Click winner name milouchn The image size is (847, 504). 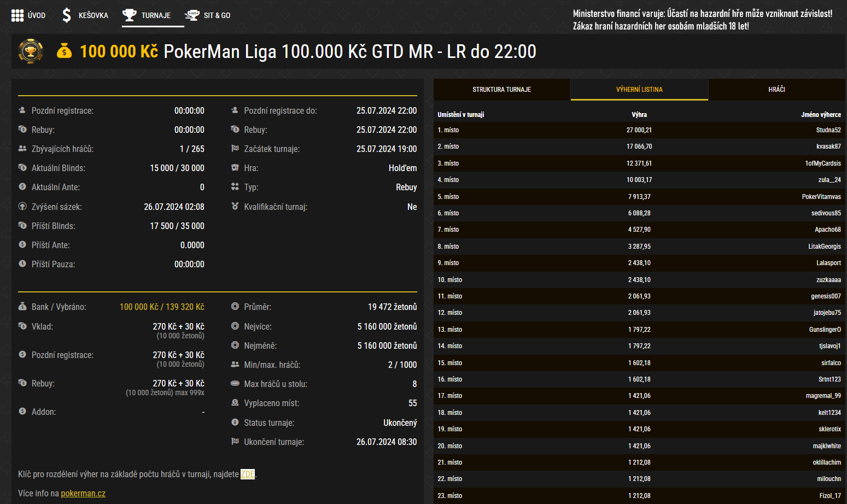(x=829, y=479)
